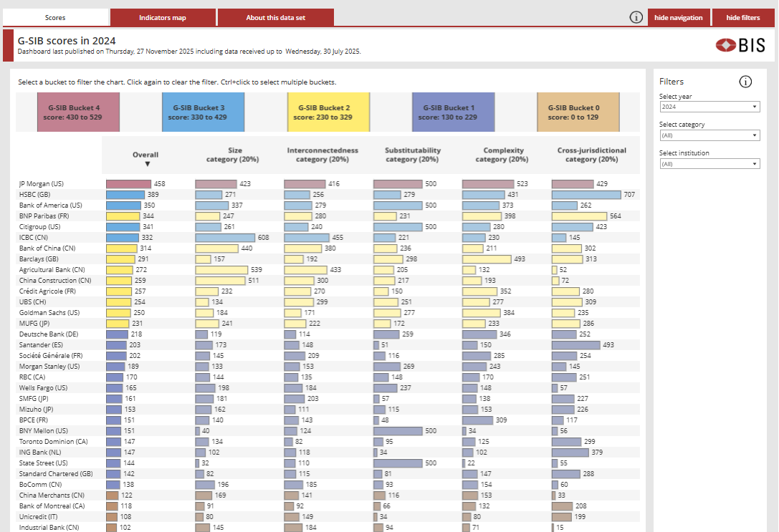The width and height of the screenshot is (779, 532).
Task: Select the BNY Mellon (US) label
Action: 44,431
